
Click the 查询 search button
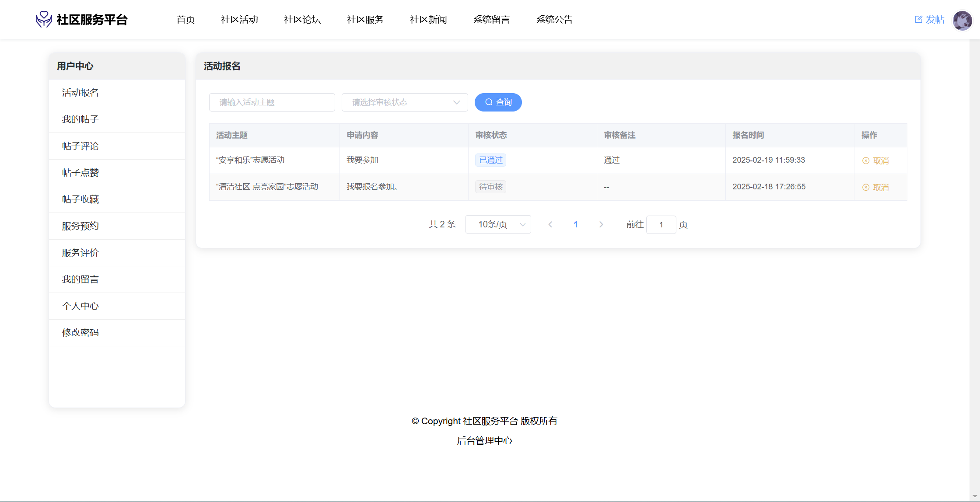(x=498, y=102)
